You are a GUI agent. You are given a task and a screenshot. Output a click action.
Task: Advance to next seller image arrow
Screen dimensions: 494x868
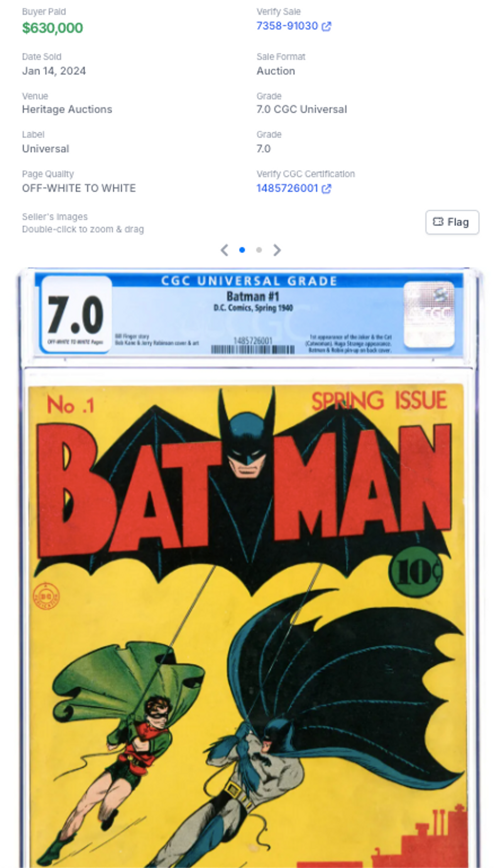coord(277,250)
